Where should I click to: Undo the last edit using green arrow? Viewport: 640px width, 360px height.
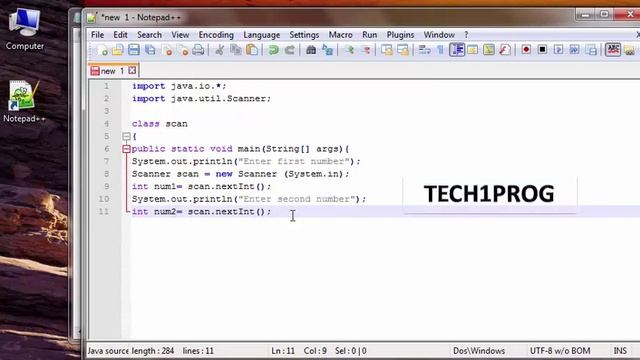273,50
